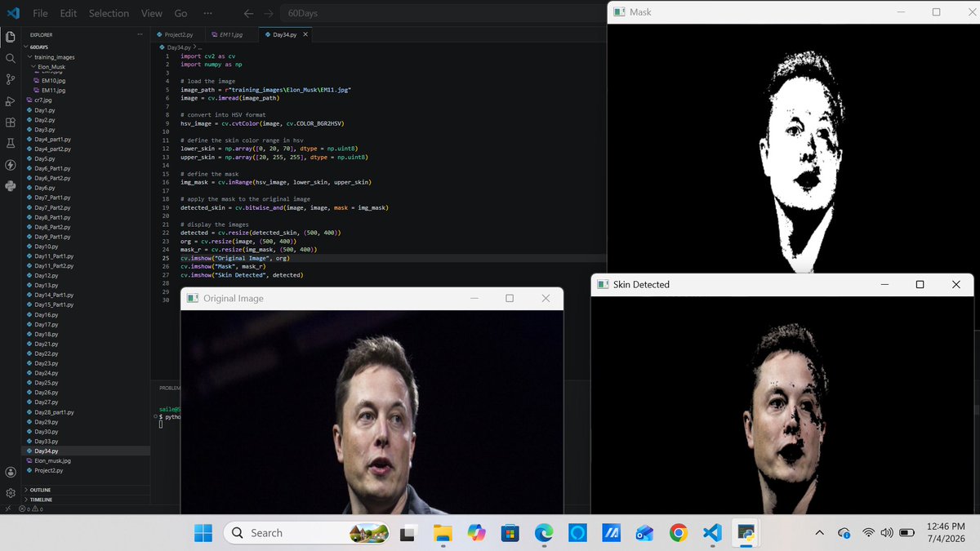Select Day34.py in explorer
The width and height of the screenshot is (980, 551).
46,451
